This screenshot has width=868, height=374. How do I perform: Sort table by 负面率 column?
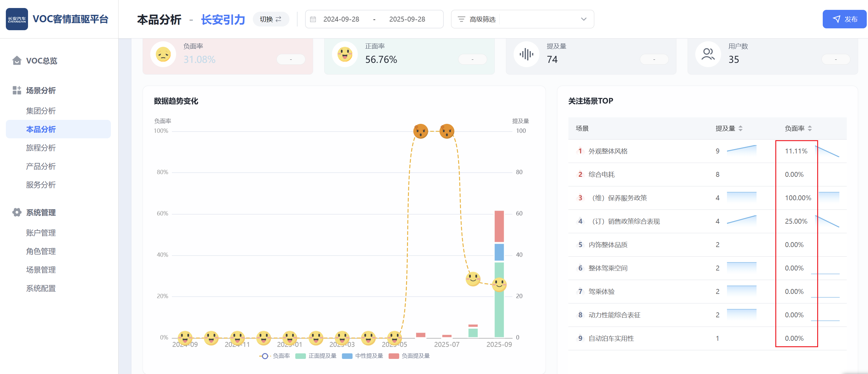point(809,128)
